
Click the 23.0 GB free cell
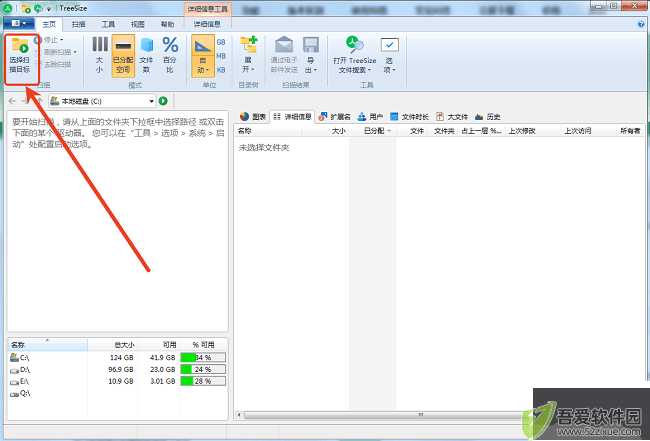pyautogui.click(x=162, y=369)
